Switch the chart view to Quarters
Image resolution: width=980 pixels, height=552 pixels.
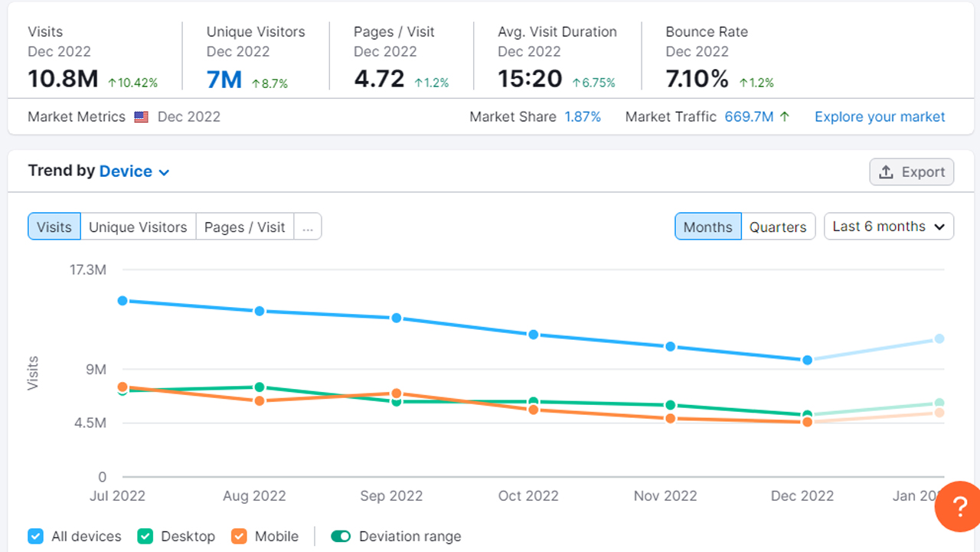pyautogui.click(x=778, y=227)
